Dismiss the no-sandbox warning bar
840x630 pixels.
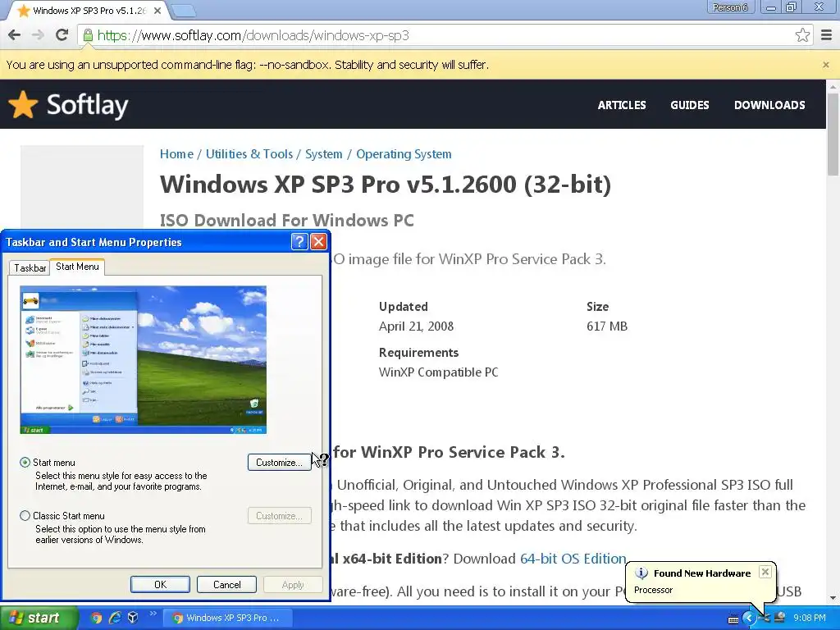coord(825,64)
